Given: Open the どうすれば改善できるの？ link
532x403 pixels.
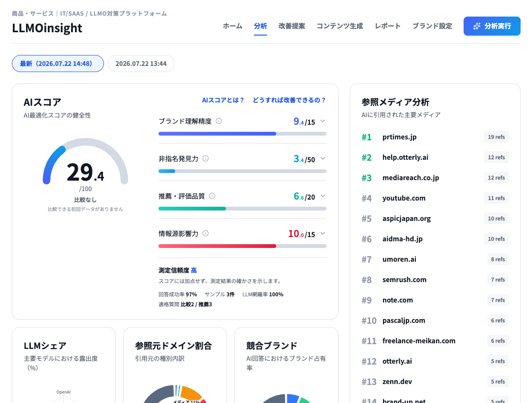Looking at the screenshot, I should coord(289,101).
